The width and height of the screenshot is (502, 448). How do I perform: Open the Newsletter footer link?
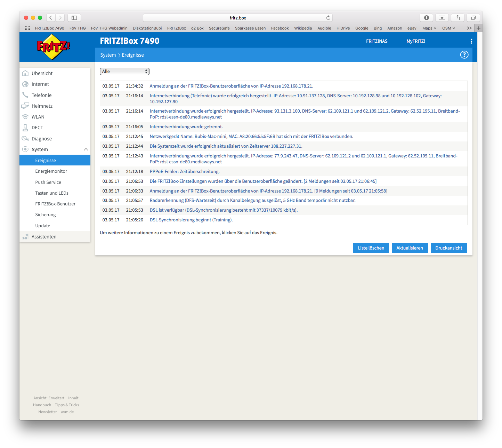coord(48,412)
